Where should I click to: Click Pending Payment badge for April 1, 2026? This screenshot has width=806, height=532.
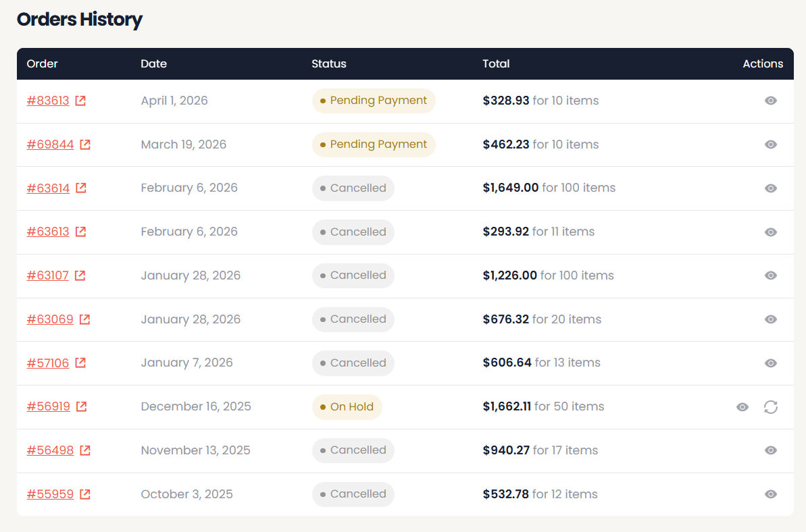pos(374,101)
